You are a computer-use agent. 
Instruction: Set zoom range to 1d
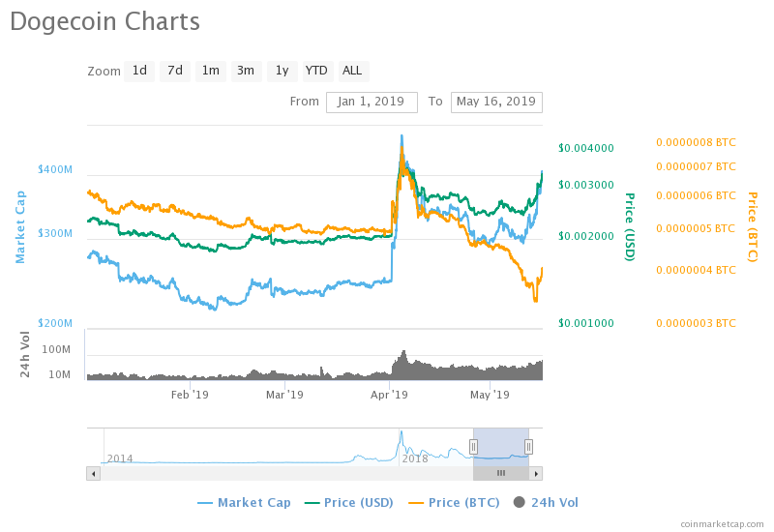pos(139,71)
